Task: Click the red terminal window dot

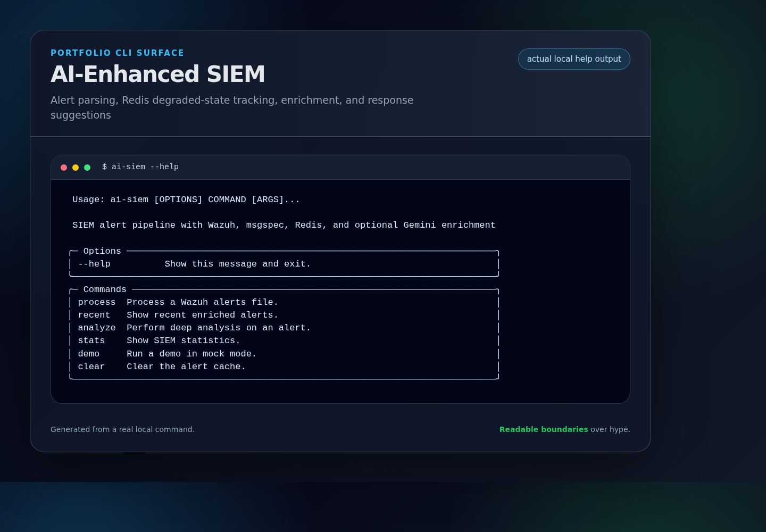Action: click(64, 168)
